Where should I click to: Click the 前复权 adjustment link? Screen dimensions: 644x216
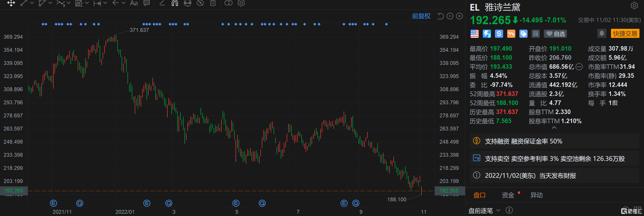[x=421, y=16]
